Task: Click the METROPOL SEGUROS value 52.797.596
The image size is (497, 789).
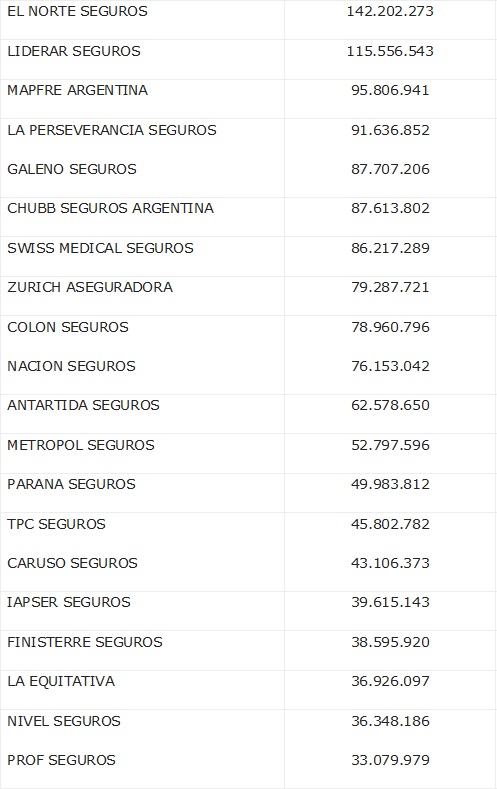Action: point(390,445)
